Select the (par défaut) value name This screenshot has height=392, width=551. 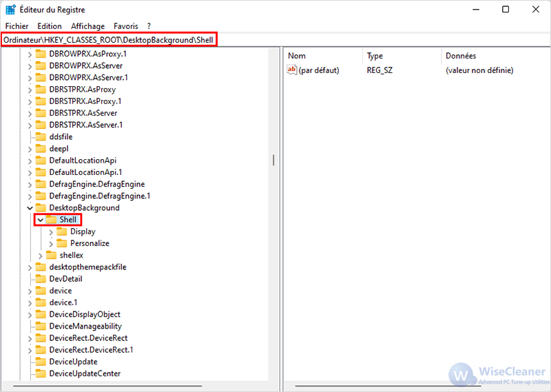(319, 70)
